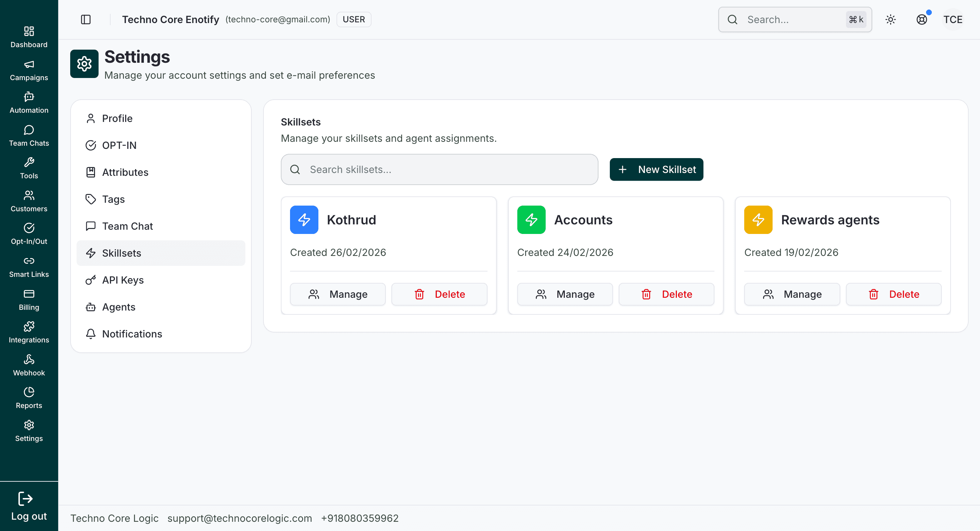
Task: Open the Billing card icon
Action: coord(29,294)
